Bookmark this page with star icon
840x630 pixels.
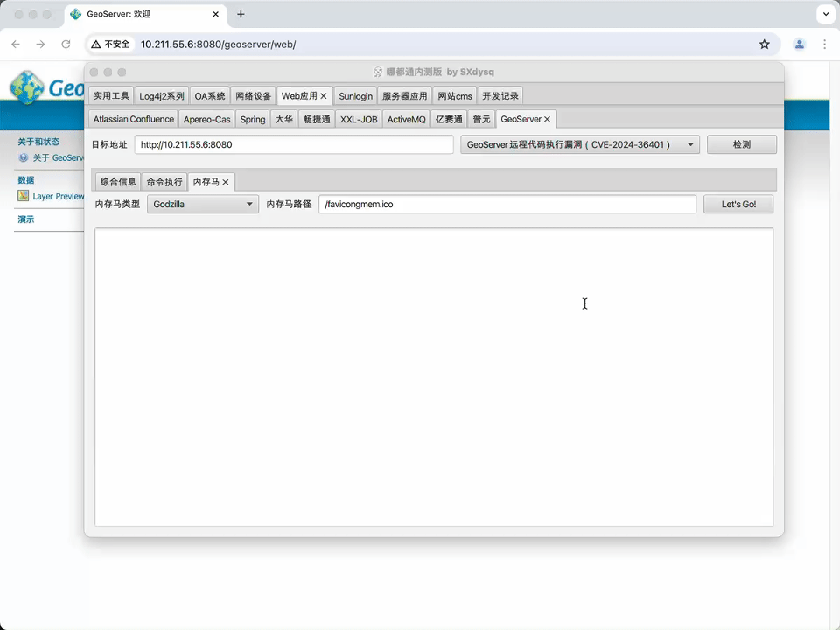pos(765,44)
